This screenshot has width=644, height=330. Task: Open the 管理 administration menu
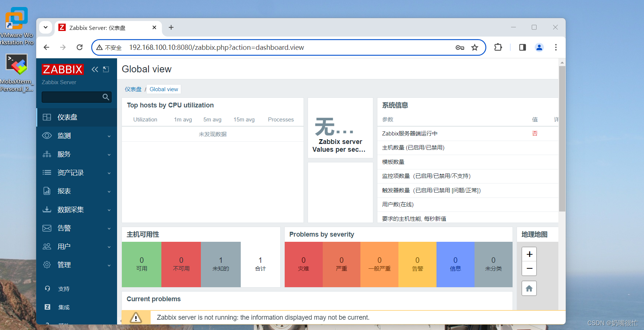[77, 265]
